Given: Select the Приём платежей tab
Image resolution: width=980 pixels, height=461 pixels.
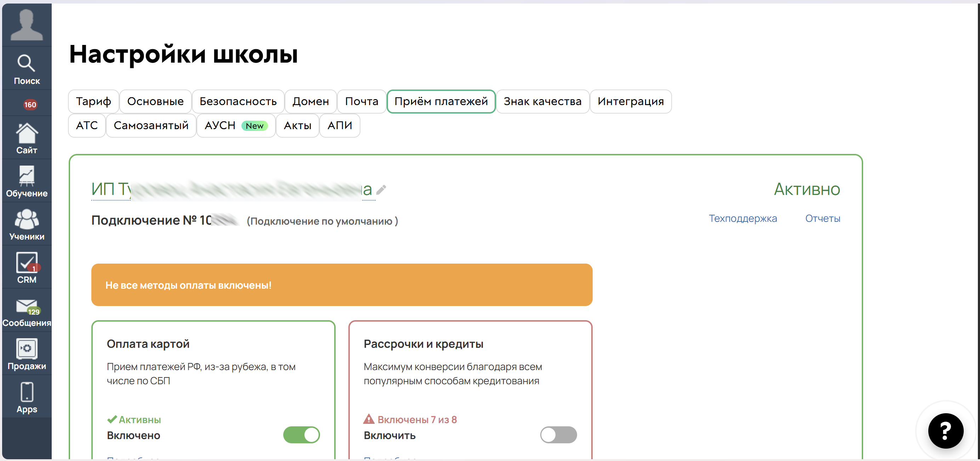Looking at the screenshot, I should click(x=441, y=102).
